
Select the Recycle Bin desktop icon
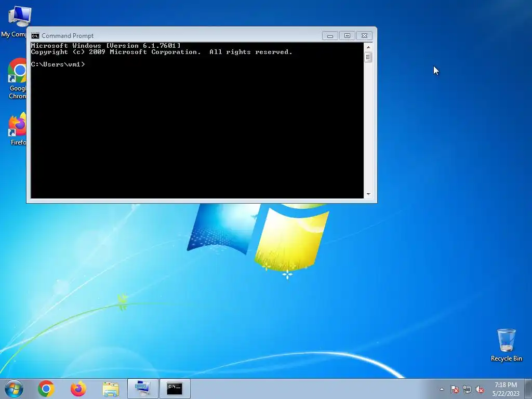tap(506, 345)
